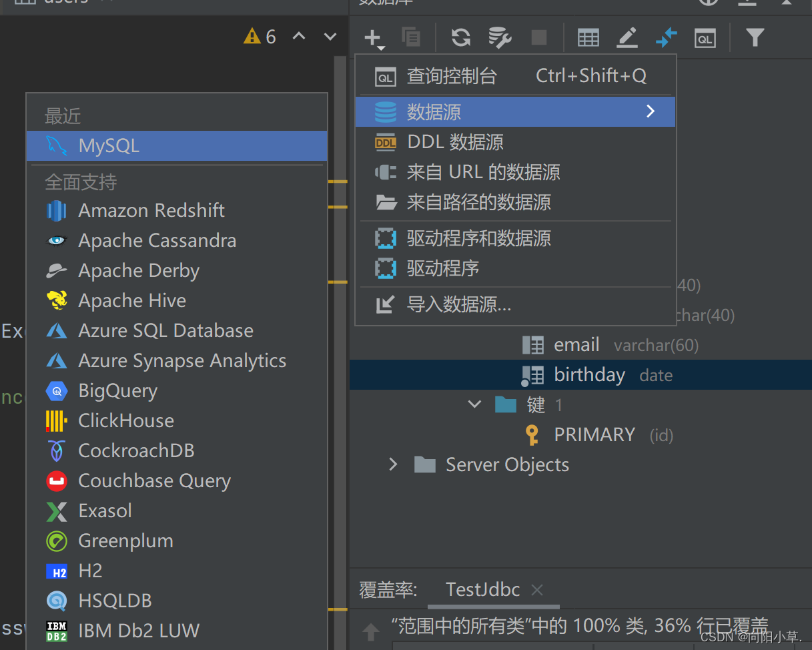
Task: Close the TestJdbc tab
Action: (537, 590)
